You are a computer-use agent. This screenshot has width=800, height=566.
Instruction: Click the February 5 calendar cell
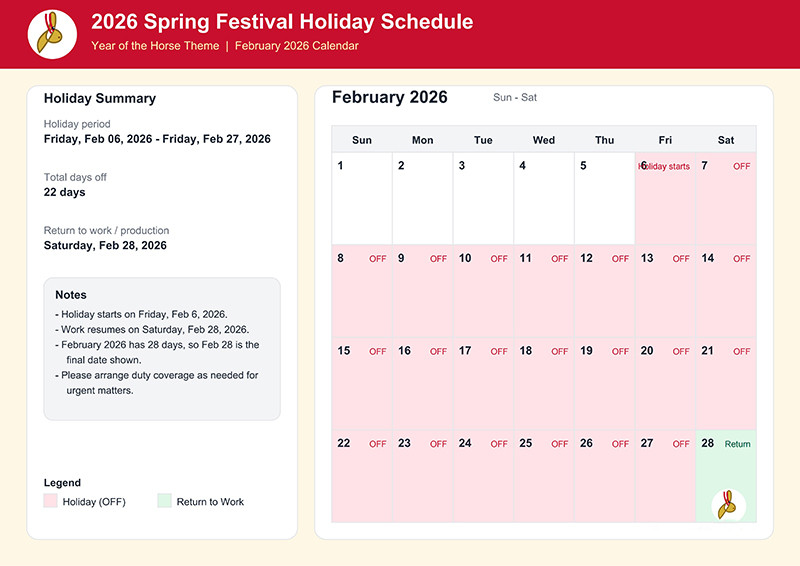click(x=604, y=198)
